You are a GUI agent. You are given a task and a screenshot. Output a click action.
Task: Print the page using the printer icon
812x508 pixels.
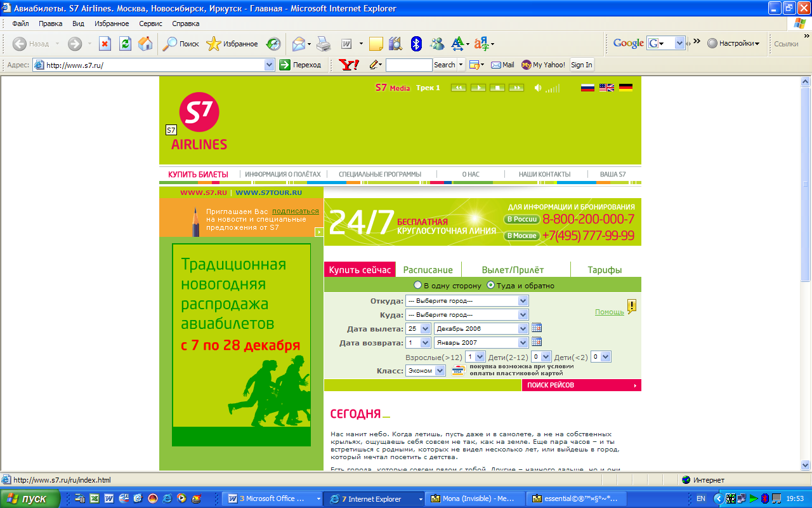324,44
